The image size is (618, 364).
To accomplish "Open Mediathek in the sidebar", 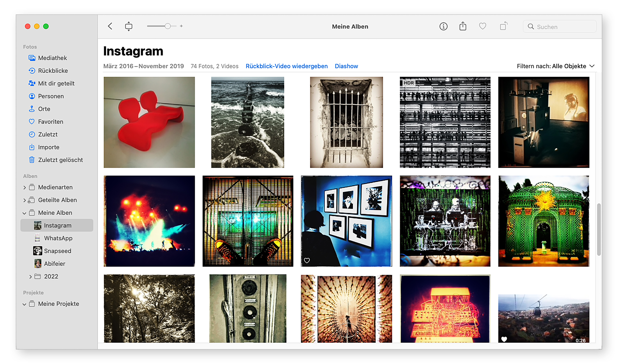I will click(52, 58).
